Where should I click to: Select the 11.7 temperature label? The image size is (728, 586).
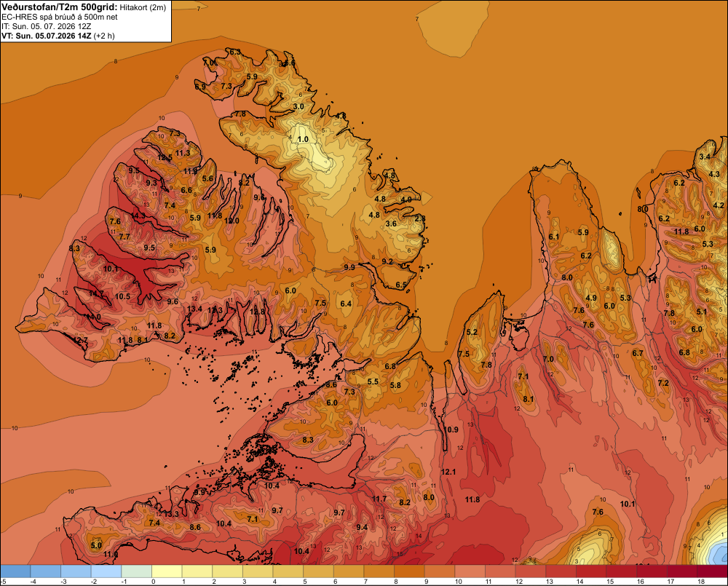click(379, 499)
